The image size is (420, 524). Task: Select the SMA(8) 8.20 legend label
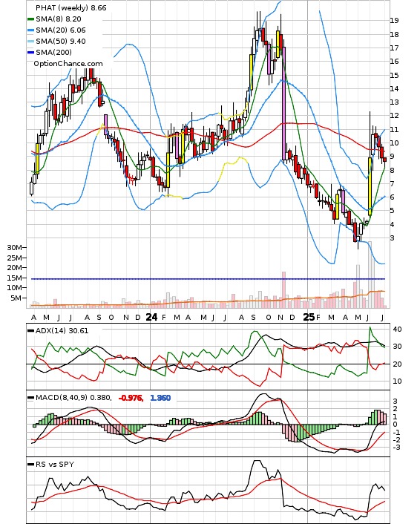(x=59, y=19)
